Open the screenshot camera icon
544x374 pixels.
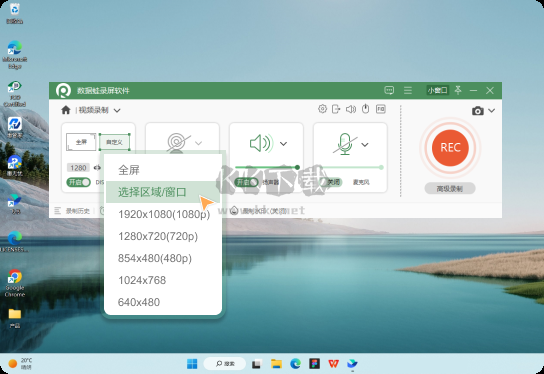tap(478, 111)
